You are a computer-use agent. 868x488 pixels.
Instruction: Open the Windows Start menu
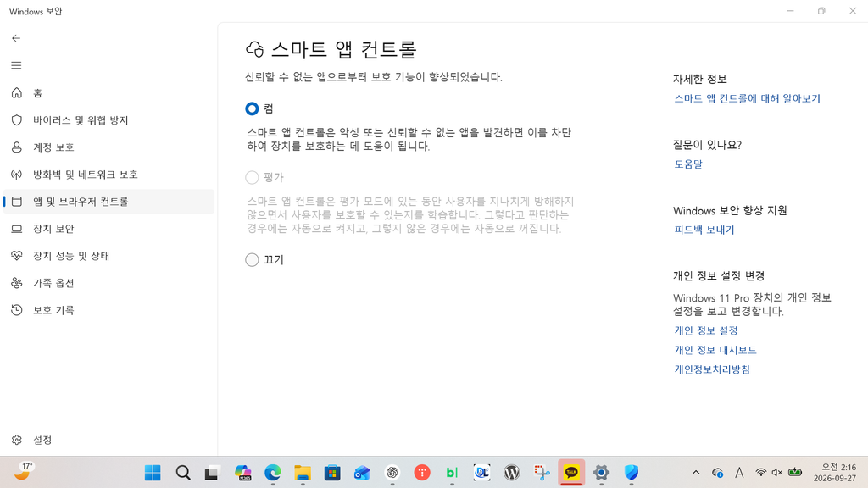click(153, 473)
